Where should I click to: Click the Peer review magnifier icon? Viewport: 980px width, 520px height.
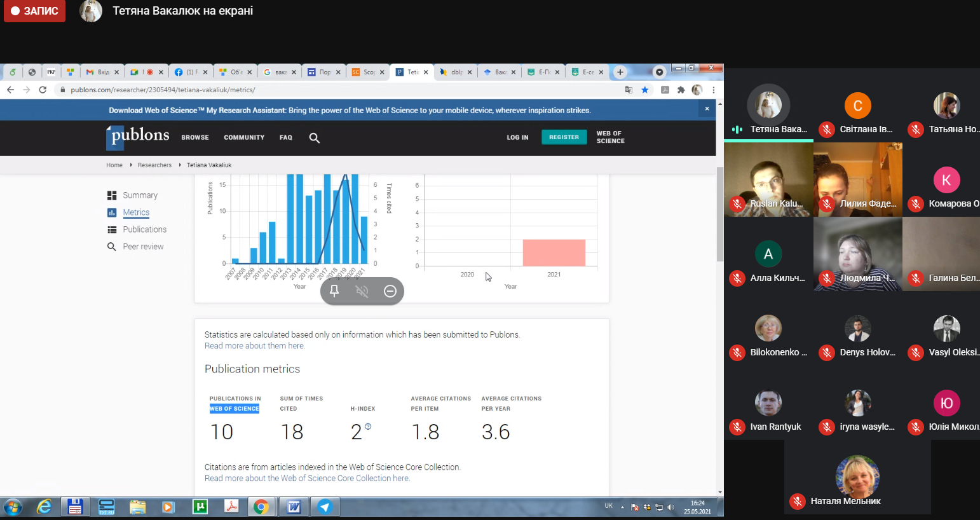pyautogui.click(x=112, y=247)
